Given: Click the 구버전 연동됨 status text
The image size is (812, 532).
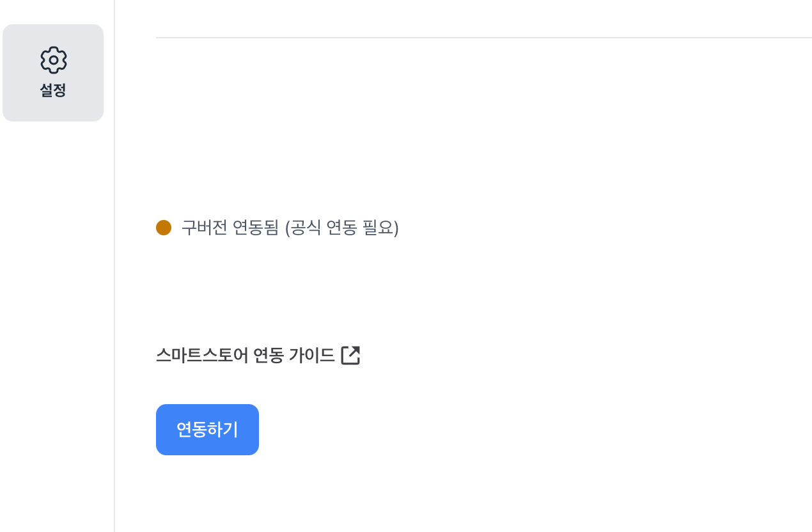Looking at the screenshot, I should 231,228.
